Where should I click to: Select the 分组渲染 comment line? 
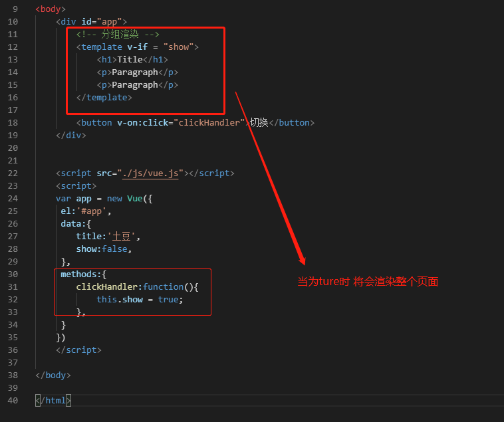[118, 34]
